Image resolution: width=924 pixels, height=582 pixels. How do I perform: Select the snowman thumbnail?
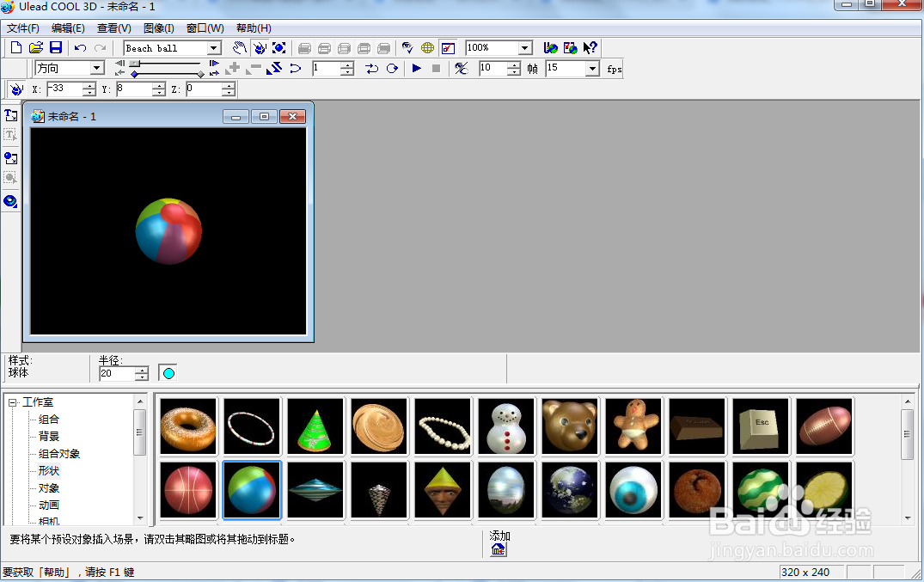pos(506,426)
